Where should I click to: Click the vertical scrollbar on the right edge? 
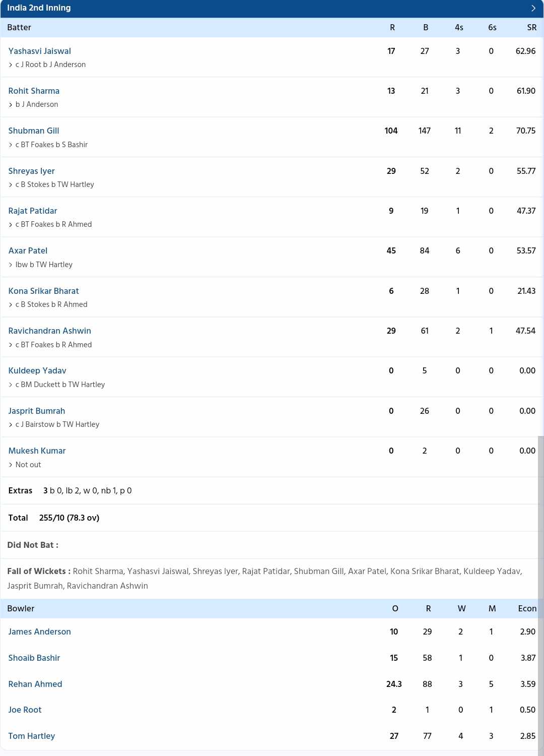[x=541, y=595]
